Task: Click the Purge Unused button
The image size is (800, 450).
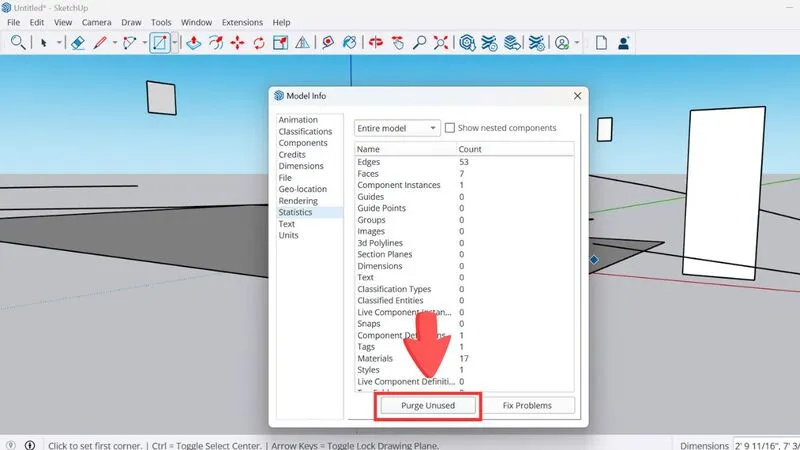Action: (x=428, y=406)
